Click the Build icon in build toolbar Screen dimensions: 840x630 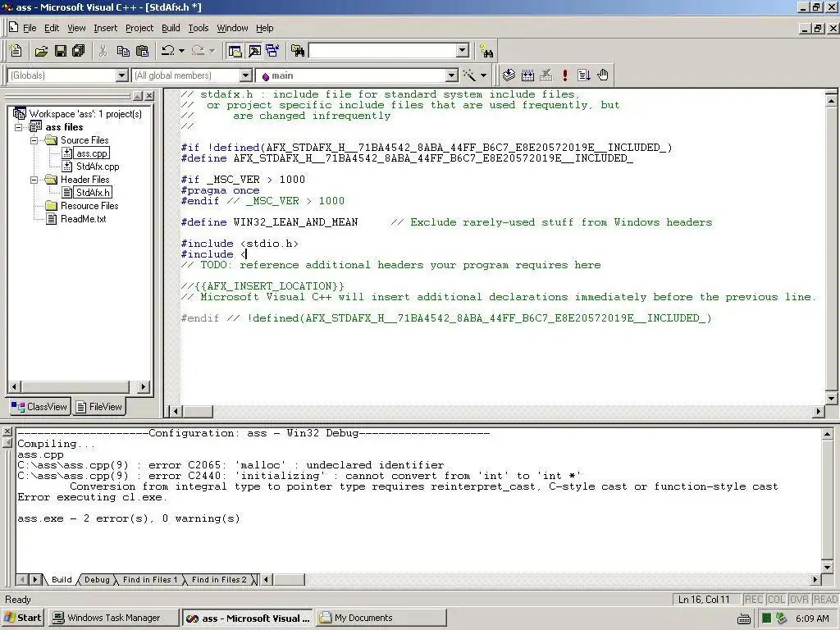tap(527, 75)
